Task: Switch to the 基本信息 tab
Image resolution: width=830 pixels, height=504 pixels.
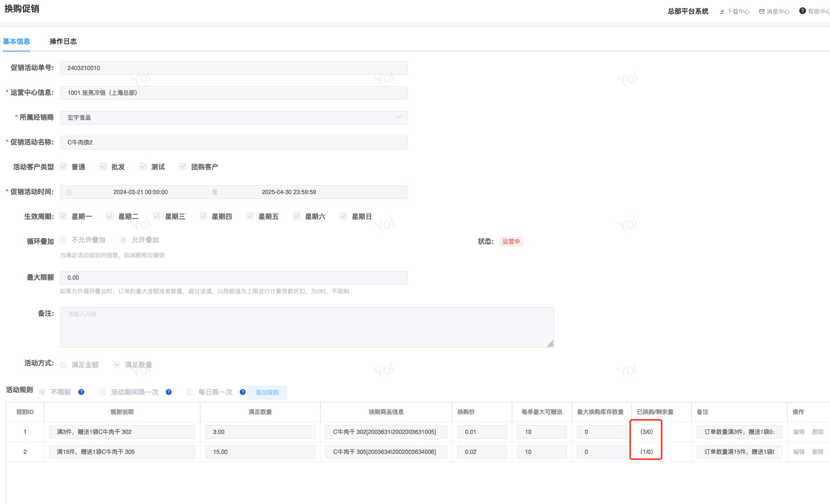Action: click(x=17, y=41)
